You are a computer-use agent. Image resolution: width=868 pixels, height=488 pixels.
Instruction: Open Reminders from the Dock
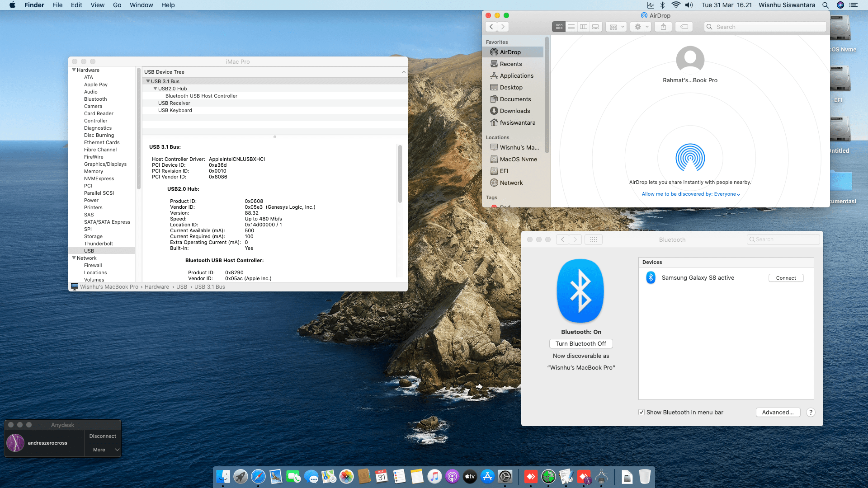tap(399, 476)
